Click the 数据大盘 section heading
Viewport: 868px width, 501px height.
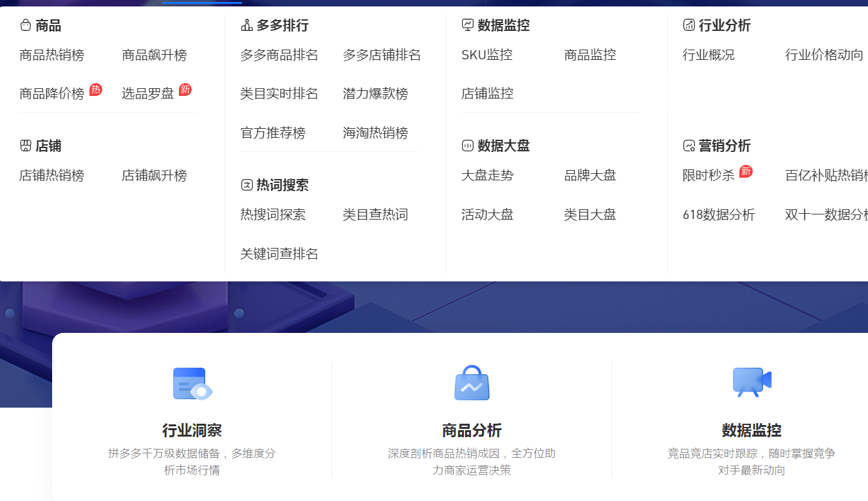pyautogui.click(x=504, y=146)
